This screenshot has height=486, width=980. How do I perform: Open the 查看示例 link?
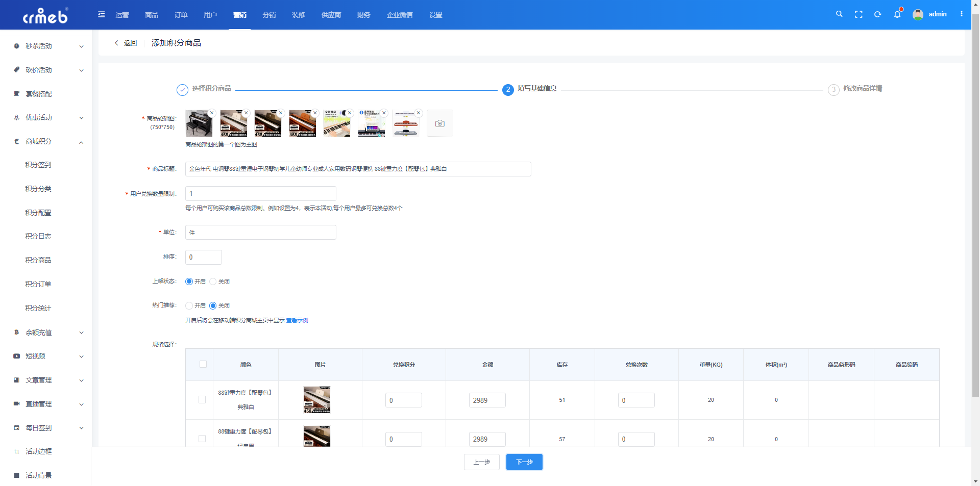297,320
